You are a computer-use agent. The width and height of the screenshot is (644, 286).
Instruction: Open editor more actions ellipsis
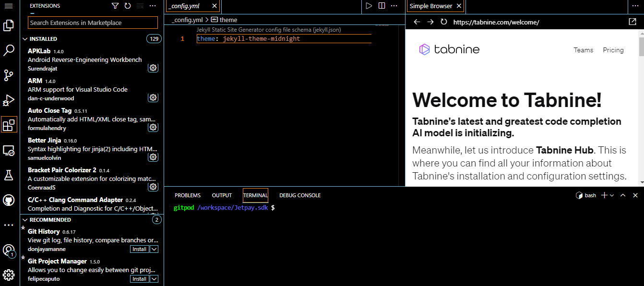coord(394,6)
